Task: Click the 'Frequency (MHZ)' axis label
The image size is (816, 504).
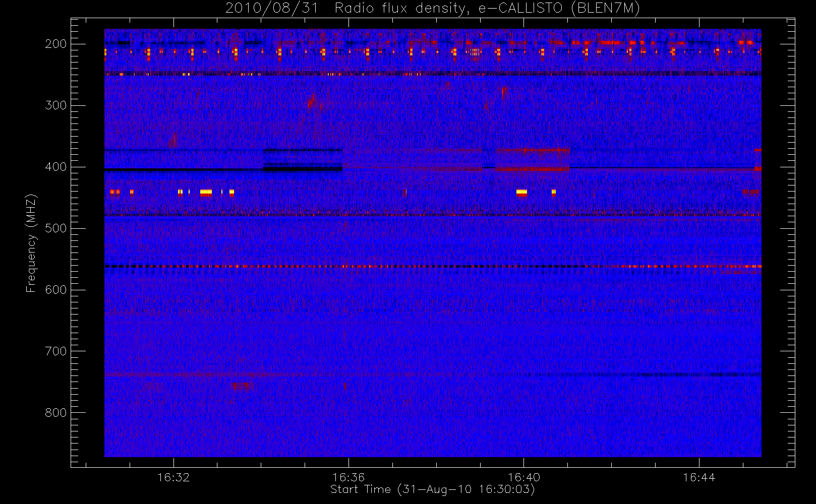Action: [31, 243]
